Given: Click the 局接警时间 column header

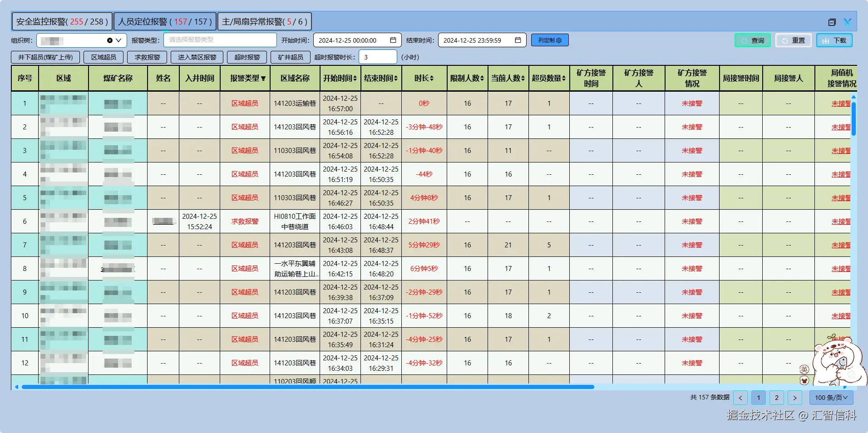Looking at the screenshot, I should (741, 79).
